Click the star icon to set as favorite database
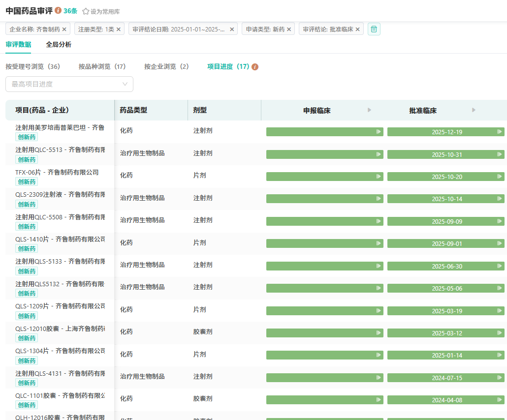Image resolution: width=507 pixels, height=420 pixels. pos(86,11)
